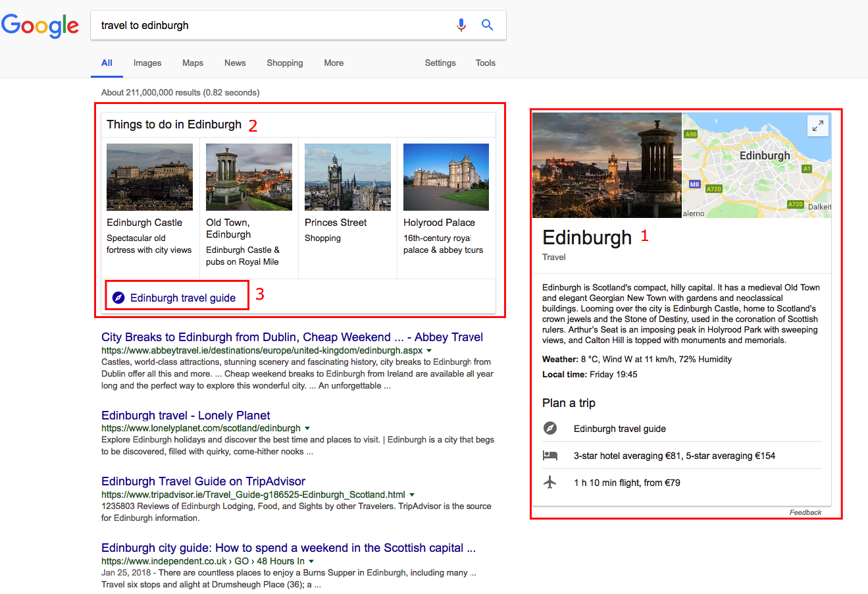The height and width of the screenshot is (594, 868).
Task: Click About 211,000,000 results text
Action: coord(180,93)
